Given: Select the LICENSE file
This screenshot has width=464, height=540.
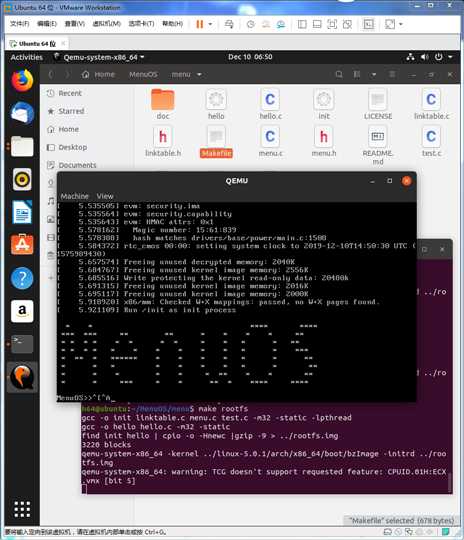Looking at the screenshot, I should click(378, 104).
